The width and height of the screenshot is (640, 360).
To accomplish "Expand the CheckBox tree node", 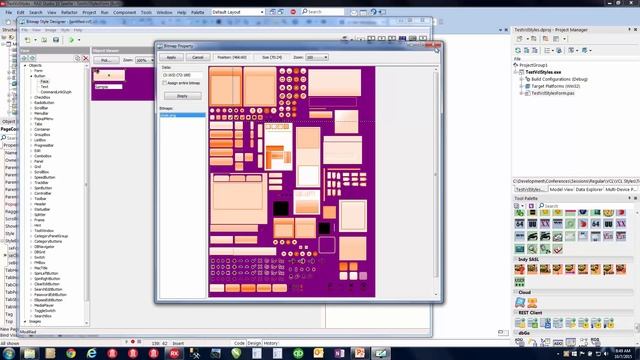I will pyautogui.click(x=31, y=98).
